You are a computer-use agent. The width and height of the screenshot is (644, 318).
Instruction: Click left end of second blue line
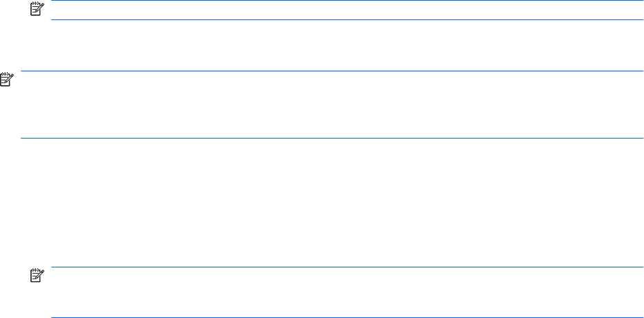pos(54,19)
